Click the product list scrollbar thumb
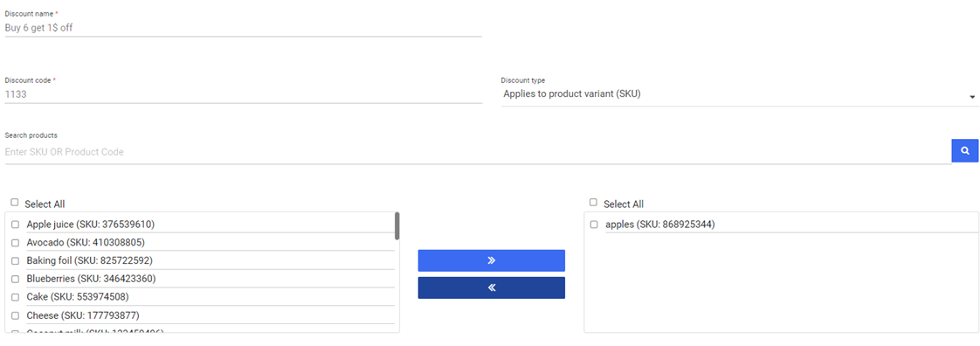The width and height of the screenshot is (980, 346). coord(397,226)
